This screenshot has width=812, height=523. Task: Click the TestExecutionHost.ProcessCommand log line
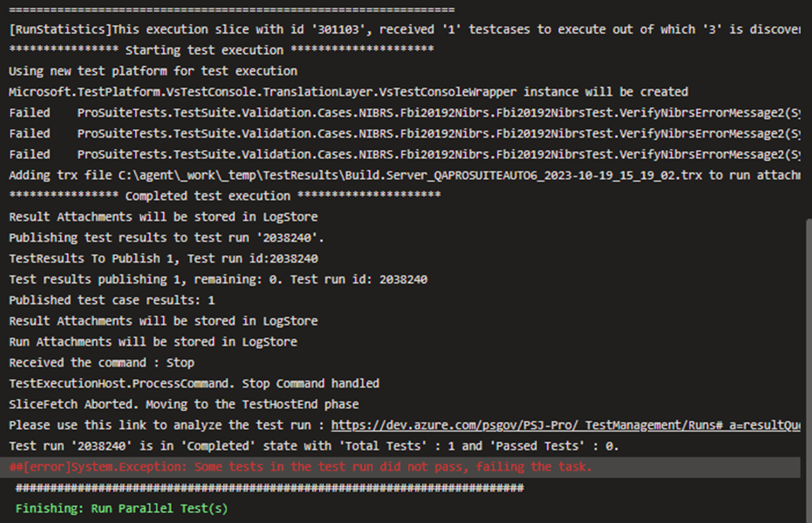coord(194,384)
